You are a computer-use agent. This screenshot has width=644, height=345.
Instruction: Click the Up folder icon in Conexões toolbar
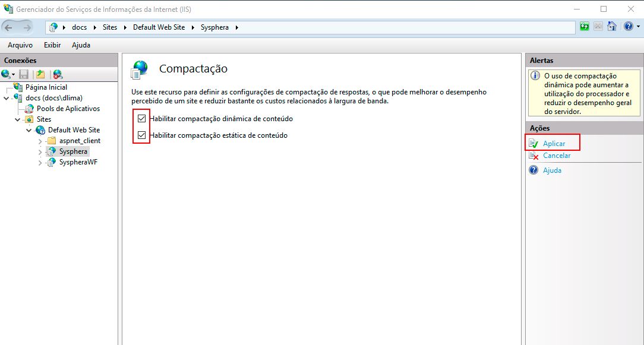(x=40, y=74)
